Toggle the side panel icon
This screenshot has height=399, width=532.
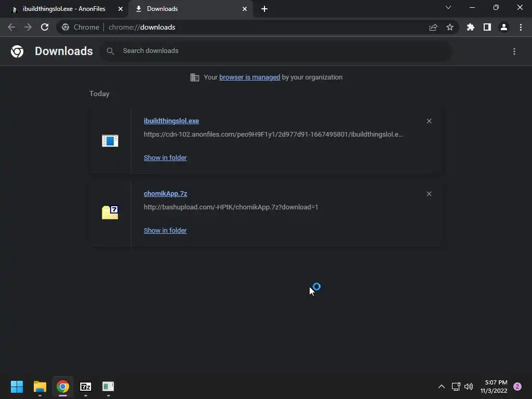[487, 27]
